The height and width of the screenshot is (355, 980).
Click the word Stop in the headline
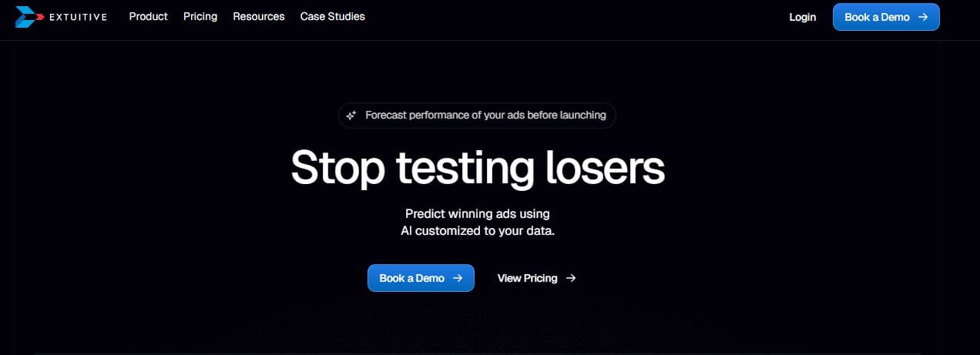coord(337,167)
